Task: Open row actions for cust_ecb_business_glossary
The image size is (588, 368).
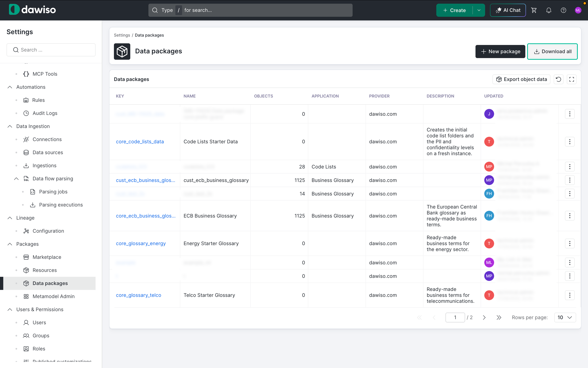Action: pyautogui.click(x=570, y=180)
